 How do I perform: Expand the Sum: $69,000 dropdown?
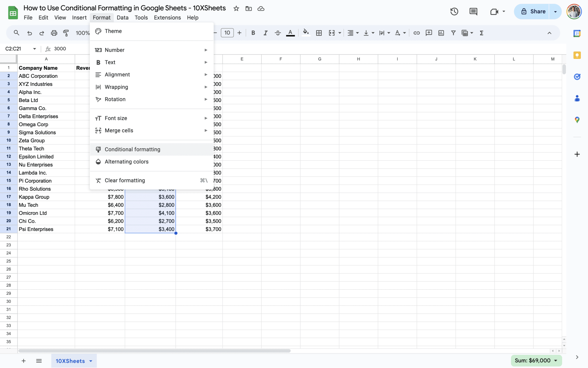(556, 361)
